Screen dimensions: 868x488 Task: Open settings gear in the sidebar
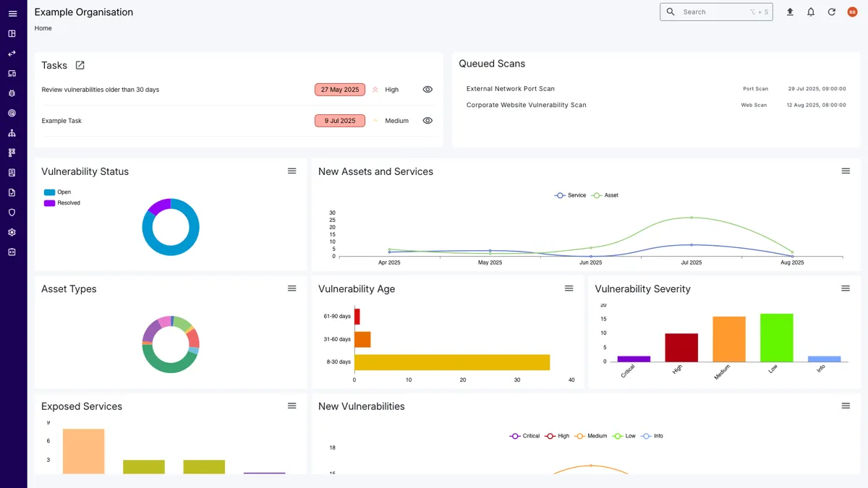click(x=12, y=233)
